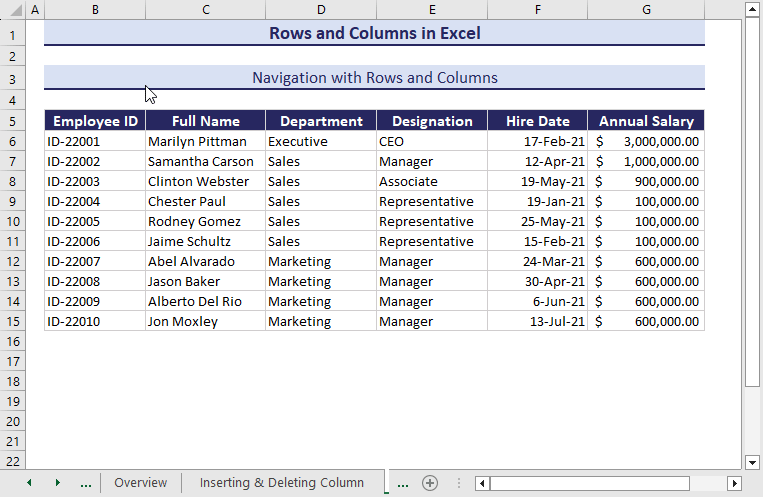Show more sheets via right ellipsis
The height and width of the screenshot is (497, 763).
(403, 483)
